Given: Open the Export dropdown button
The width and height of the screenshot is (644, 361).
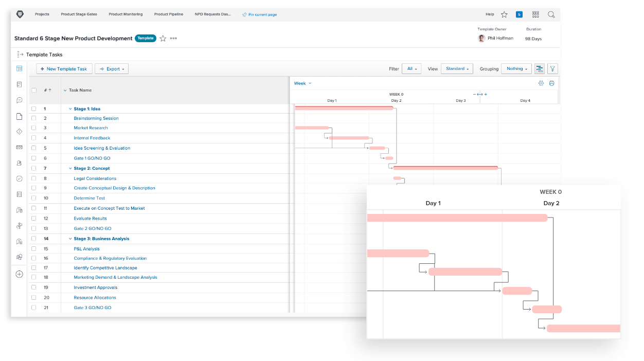Looking at the screenshot, I should 112,69.
